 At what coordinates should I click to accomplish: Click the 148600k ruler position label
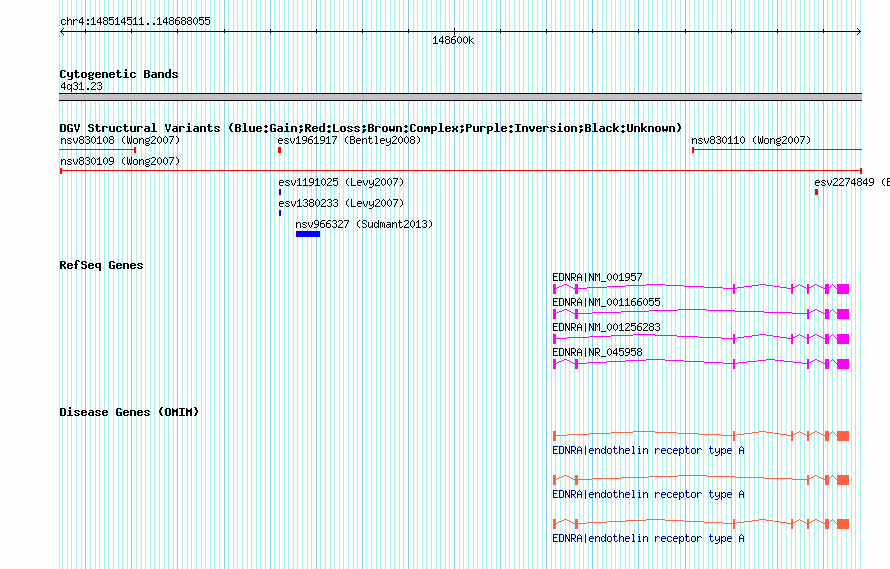point(453,41)
